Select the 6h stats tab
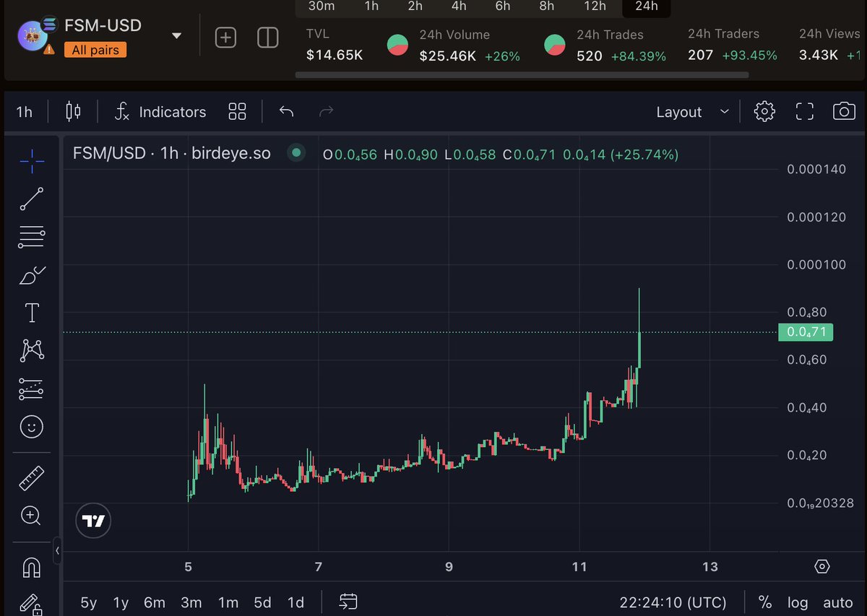The width and height of the screenshot is (867, 616). (x=503, y=6)
